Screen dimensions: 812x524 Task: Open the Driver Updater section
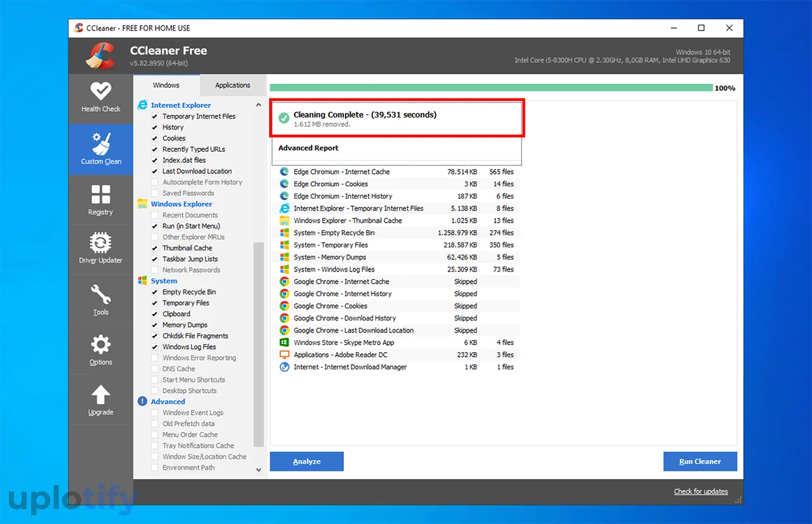(x=100, y=249)
